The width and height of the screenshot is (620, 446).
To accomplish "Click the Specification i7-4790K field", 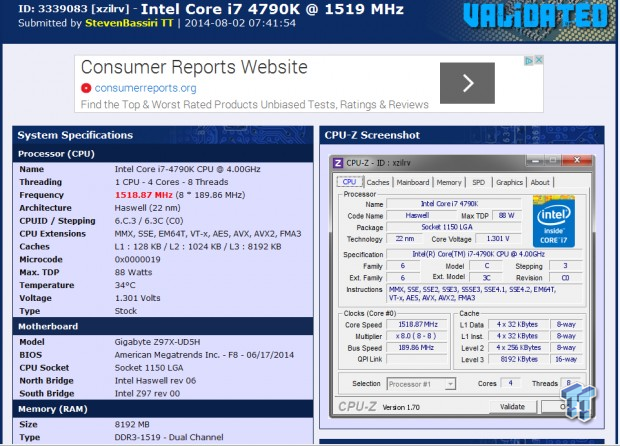I will tap(484, 254).
